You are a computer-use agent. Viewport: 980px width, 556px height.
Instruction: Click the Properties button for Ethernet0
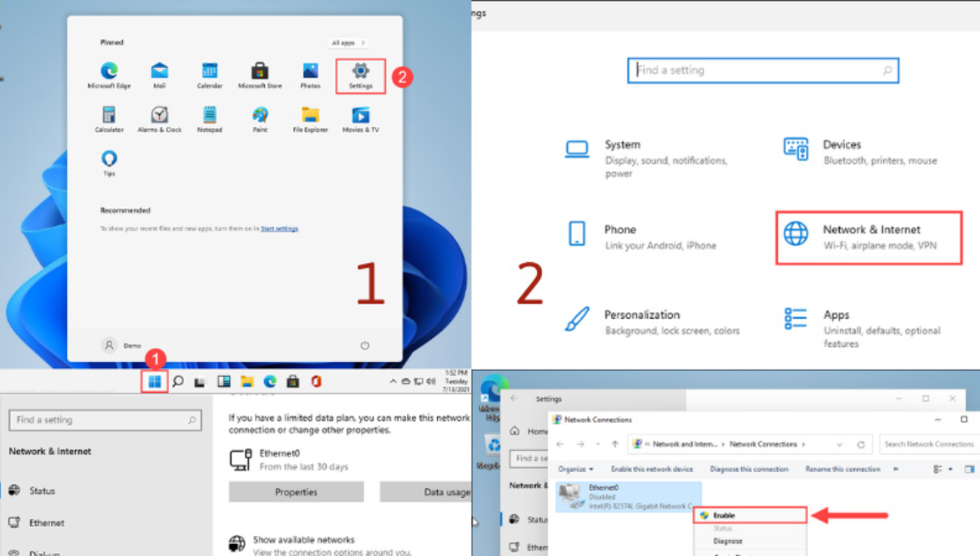tap(297, 492)
